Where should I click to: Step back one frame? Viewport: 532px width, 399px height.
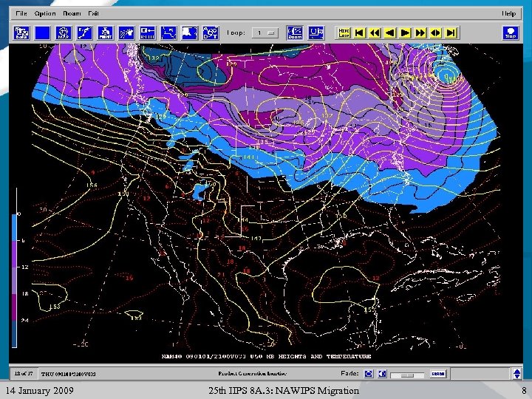coord(390,33)
